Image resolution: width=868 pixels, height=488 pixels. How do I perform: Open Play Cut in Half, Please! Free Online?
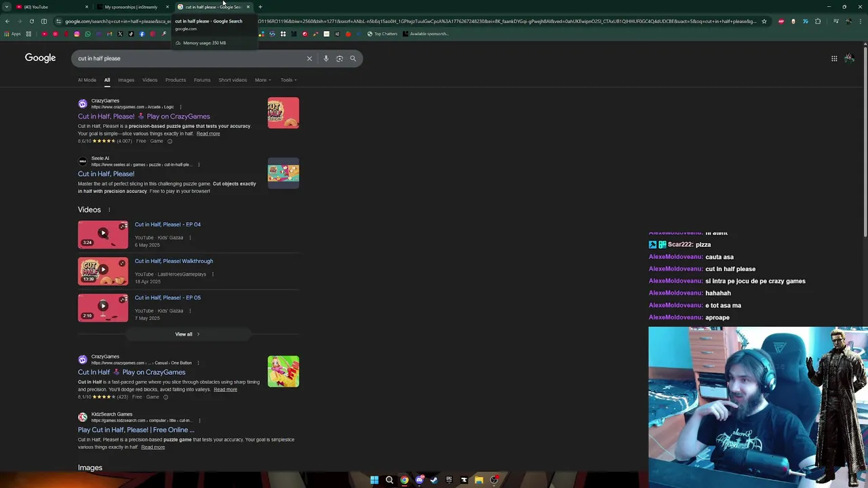(136, 430)
